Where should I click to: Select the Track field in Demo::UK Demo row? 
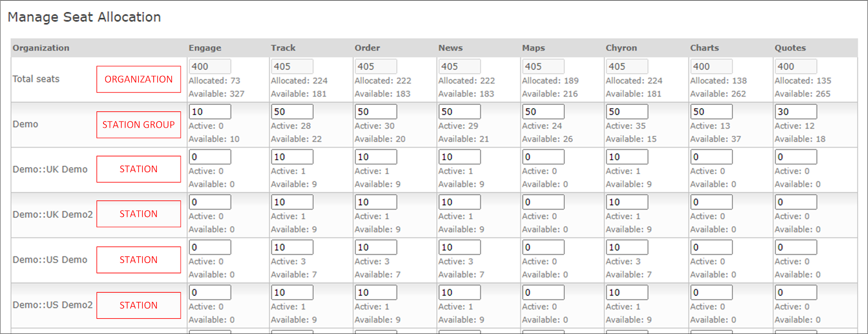(292, 157)
